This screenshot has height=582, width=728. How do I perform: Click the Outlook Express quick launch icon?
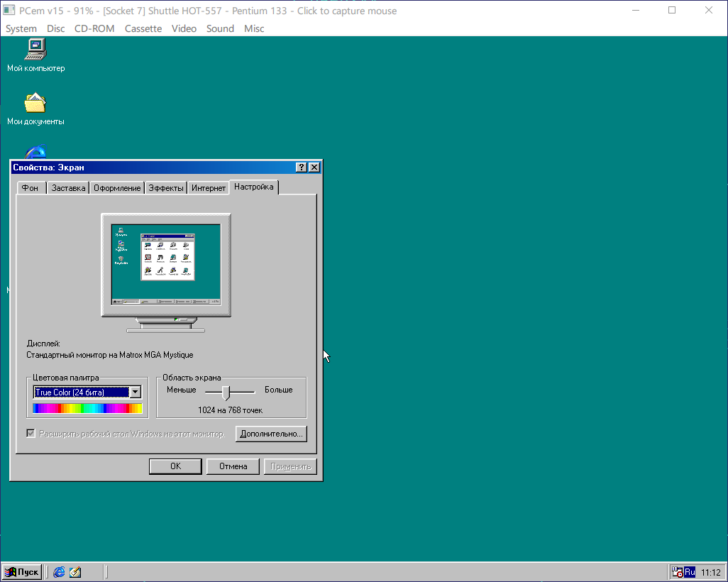click(x=75, y=572)
